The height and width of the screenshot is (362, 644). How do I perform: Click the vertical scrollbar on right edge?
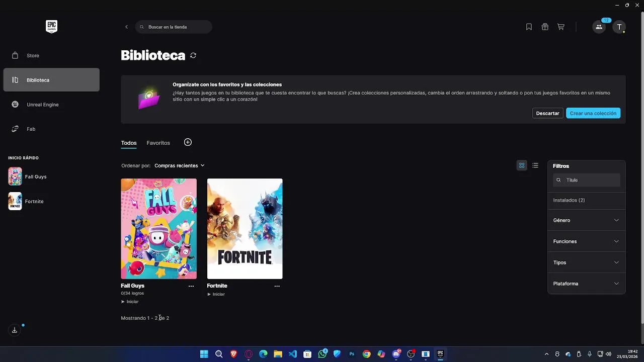point(641,168)
